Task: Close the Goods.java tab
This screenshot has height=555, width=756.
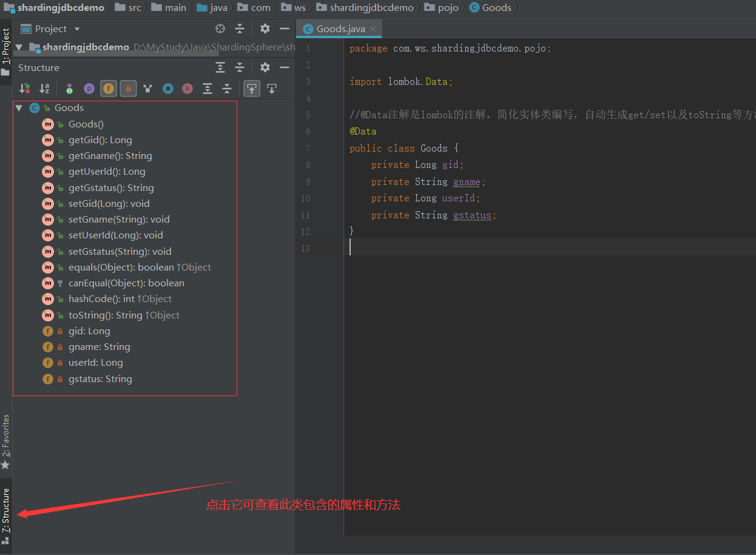Action: (373, 29)
